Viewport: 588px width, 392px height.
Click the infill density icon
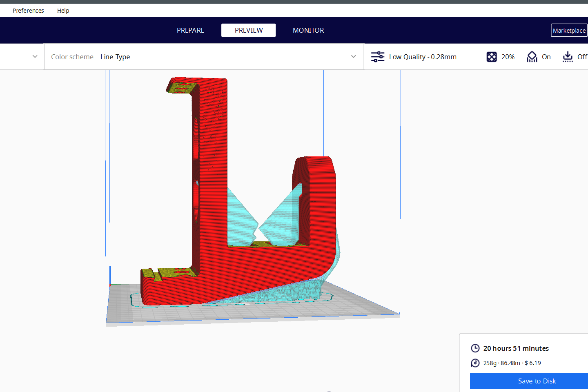492,57
